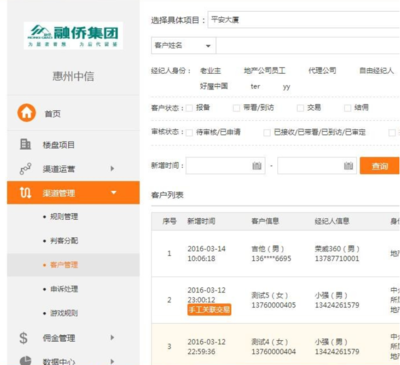Image resolution: width=400 pixels, height=365 pixels.
Task: Click the 手工关联交易 tag button
Action: click(x=209, y=310)
